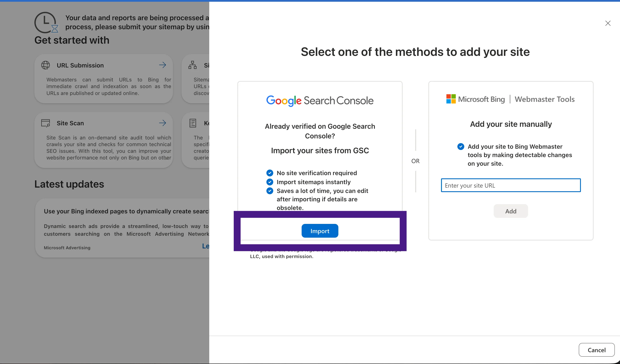The height and width of the screenshot is (364, 620).
Task: Click the URL Submission globe icon
Action: (46, 65)
